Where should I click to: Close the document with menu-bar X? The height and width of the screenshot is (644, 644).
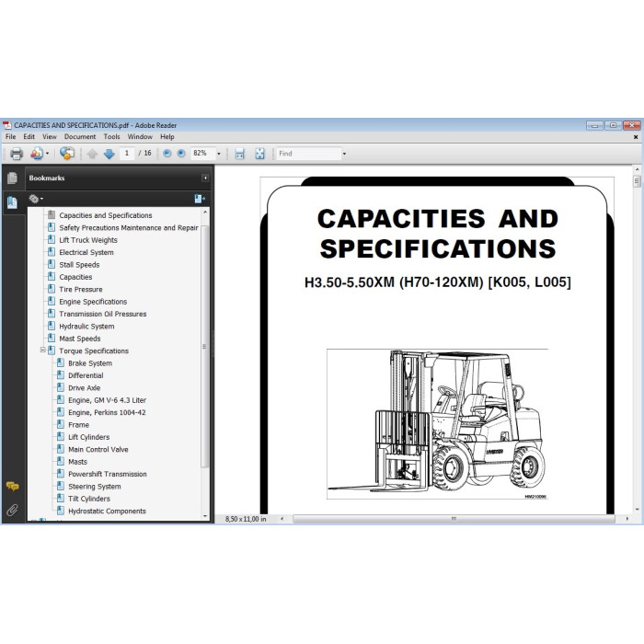click(x=636, y=137)
